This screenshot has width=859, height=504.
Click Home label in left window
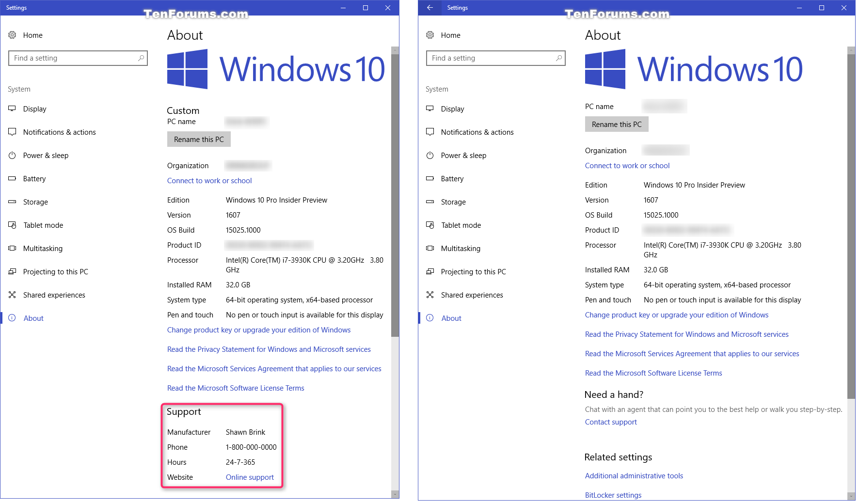point(33,35)
